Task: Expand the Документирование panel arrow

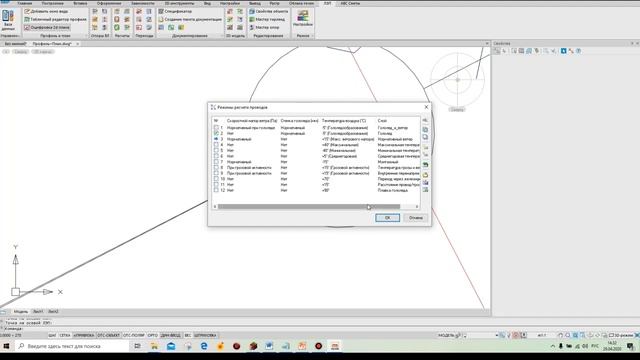Action: pos(222,36)
